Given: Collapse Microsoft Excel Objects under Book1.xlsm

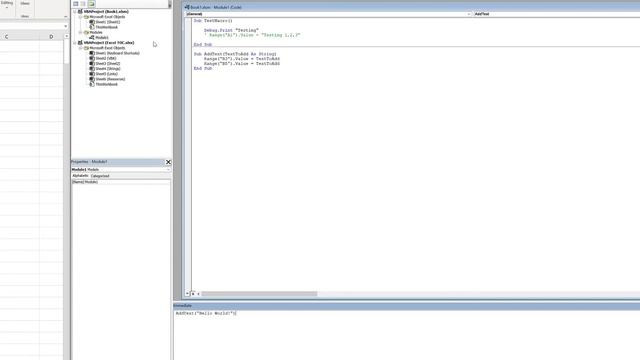Looking at the screenshot, I should (80, 17).
